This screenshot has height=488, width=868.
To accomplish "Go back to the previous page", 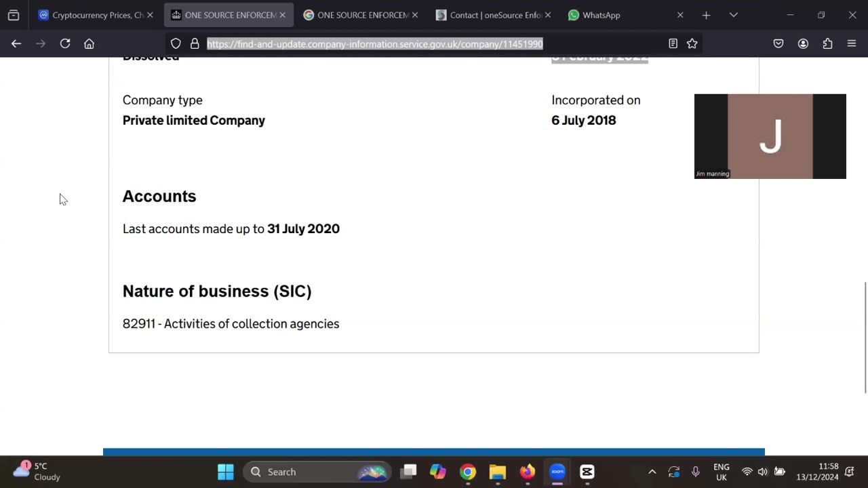I will (x=16, y=43).
